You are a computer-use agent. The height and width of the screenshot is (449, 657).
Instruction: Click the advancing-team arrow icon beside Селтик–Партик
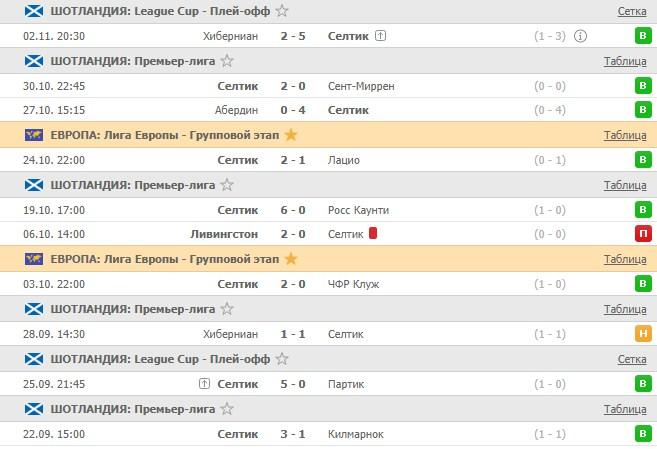pyautogui.click(x=204, y=383)
